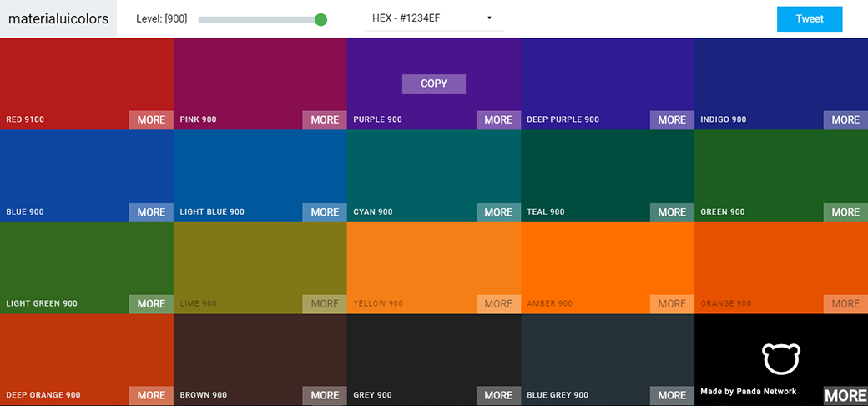Pick the Cyan 900 color swatch

[433, 171]
